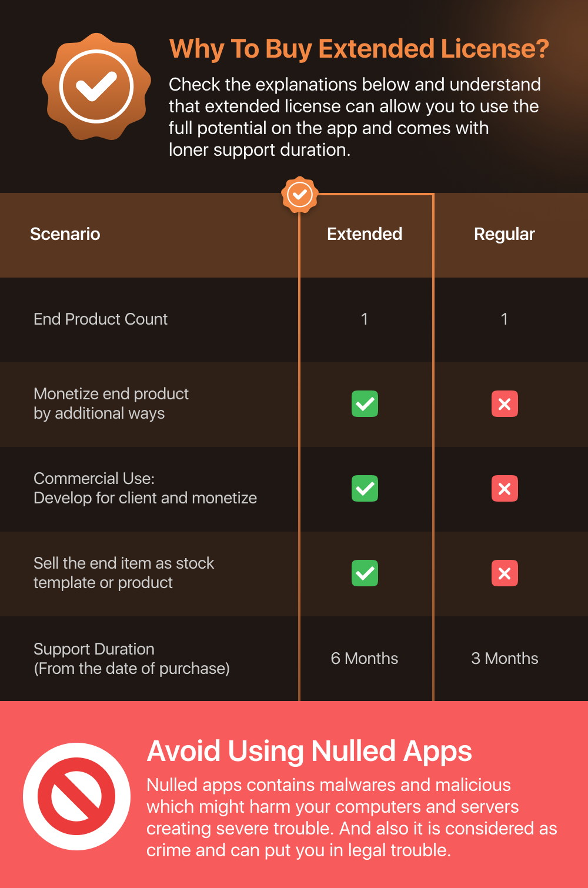This screenshot has height=888, width=588.
Task: Click the large orange checkmark badge
Action: pyautogui.click(x=96, y=86)
